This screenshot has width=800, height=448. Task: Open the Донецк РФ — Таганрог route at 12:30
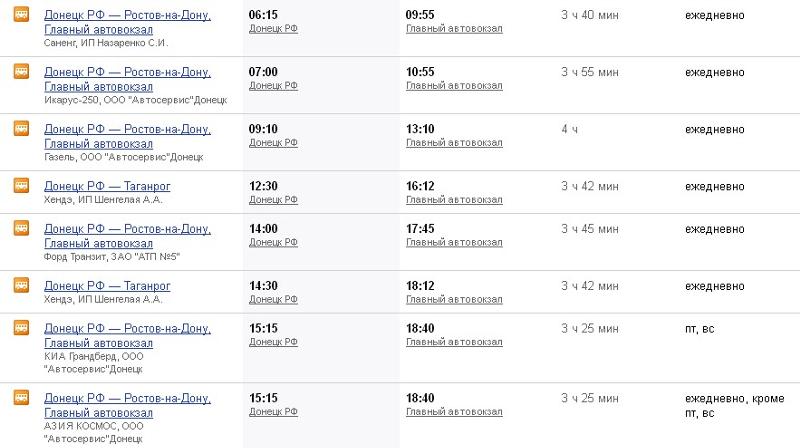[x=107, y=186]
